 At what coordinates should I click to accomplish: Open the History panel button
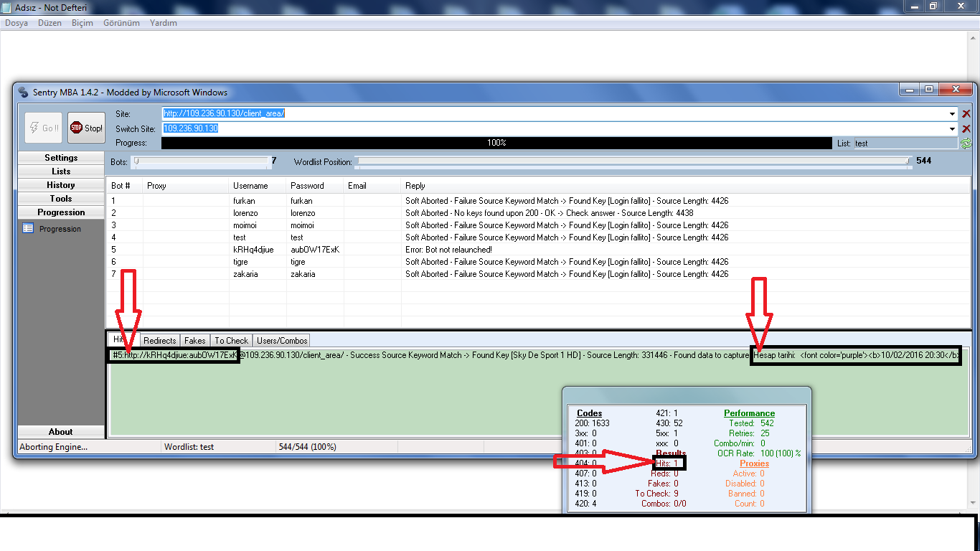pyautogui.click(x=61, y=185)
